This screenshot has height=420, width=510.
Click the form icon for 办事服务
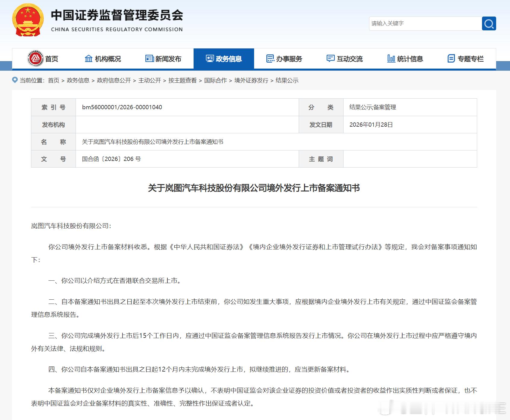pos(270,58)
